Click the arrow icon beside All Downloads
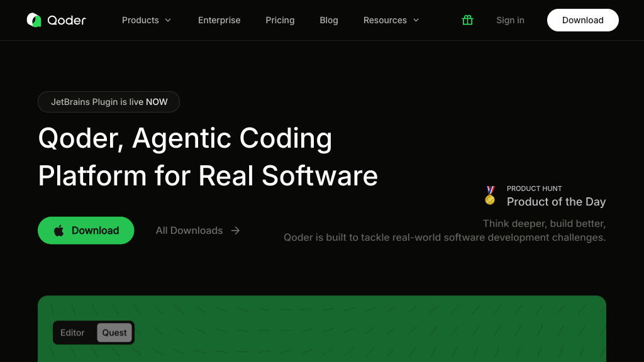This screenshot has width=644, height=362. [x=236, y=231]
